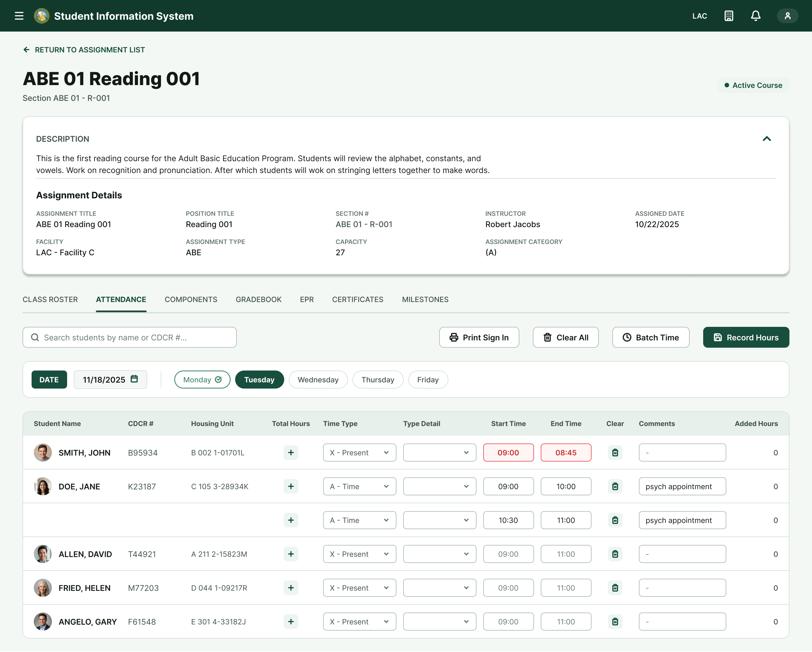Open Time Type dropdown for SMITH, JOHN

point(360,453)
